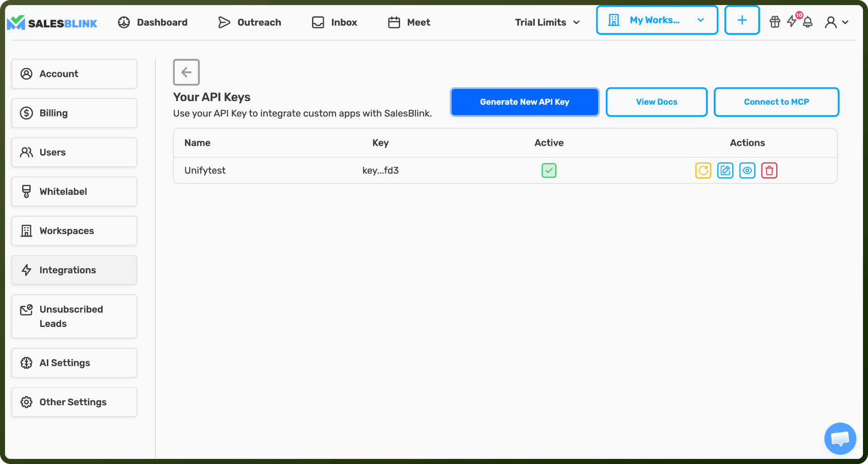Click Generate New API Key
The image size is (868, 464).
[x=524, y=102]
